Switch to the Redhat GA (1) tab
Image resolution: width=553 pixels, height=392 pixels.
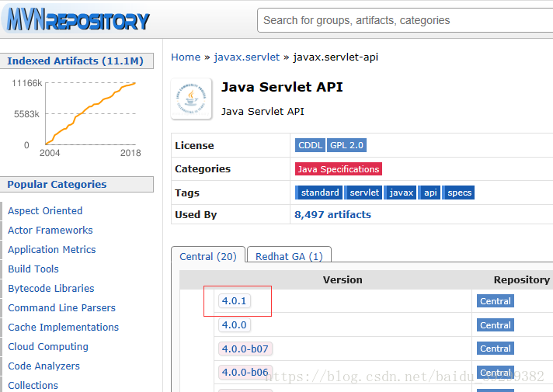289,256
